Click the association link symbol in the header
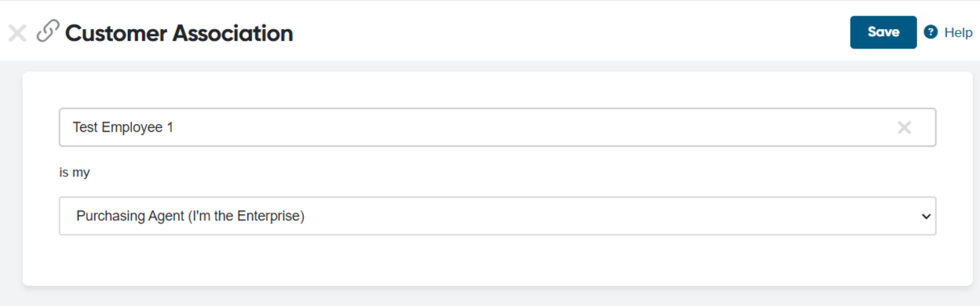This screenshot has width=980, height=306. (x=48, y=31)
